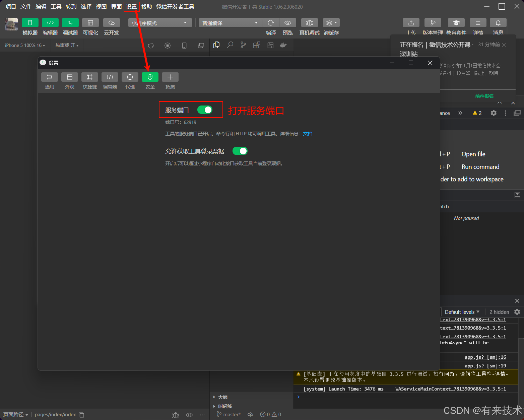The width and height of the screenshot is (524, 420).
Task: Open the 文档 documentation link
Action: (308, 134)
